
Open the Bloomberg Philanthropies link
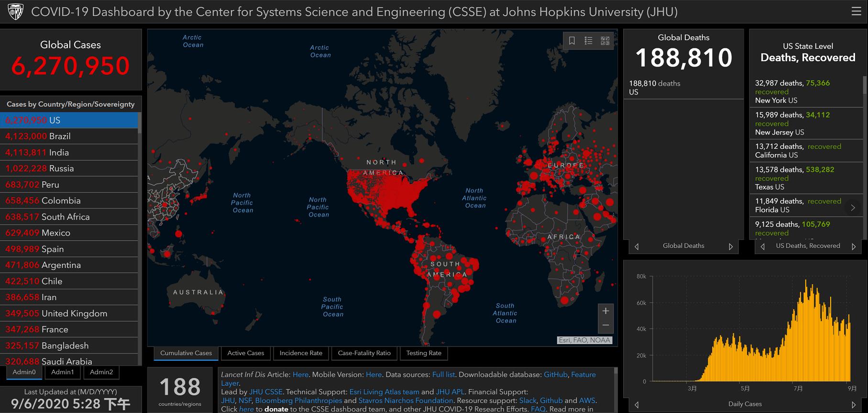[x=298, y=401]
